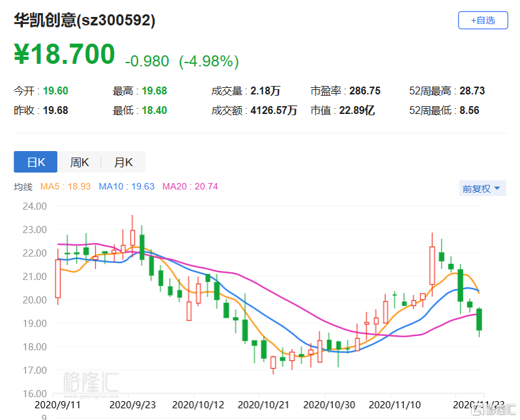Click the 昨收 value 19.68
This screenshot has width=520, height=420.
point(55,111)
